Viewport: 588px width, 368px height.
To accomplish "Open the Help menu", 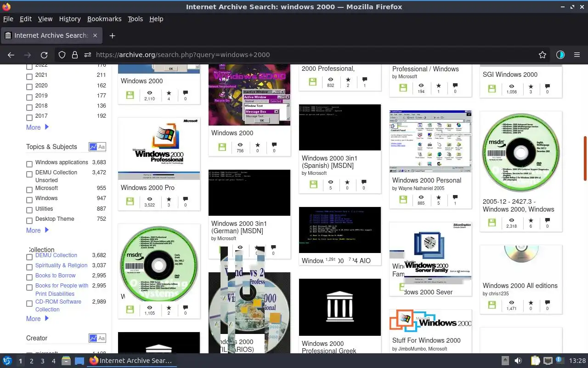I will (x=156, y=19).
